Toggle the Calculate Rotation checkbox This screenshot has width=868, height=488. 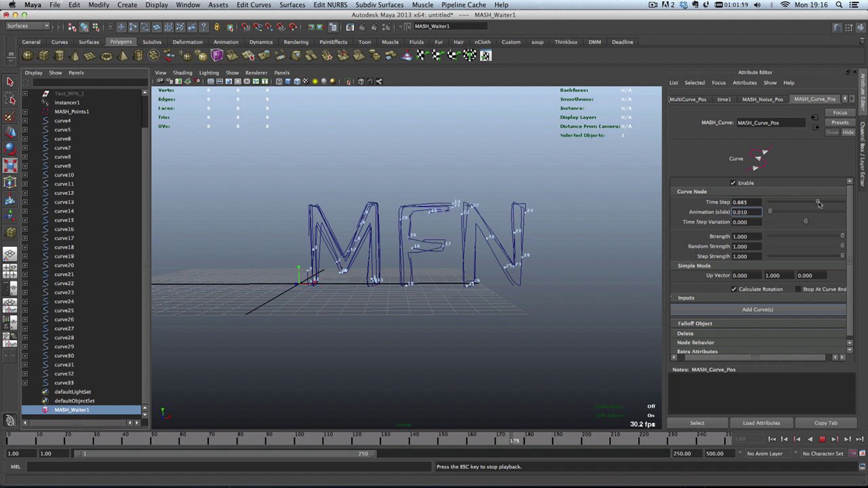[x=734, y=289]
